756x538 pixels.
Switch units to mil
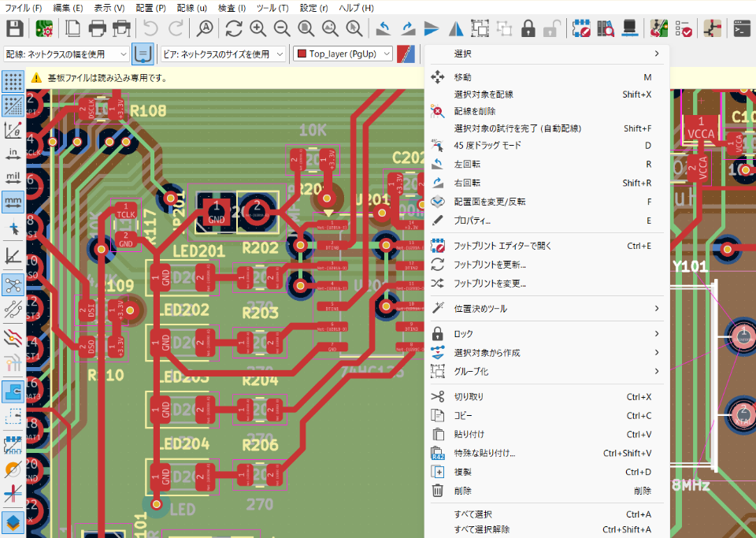[x=13, y=178]
